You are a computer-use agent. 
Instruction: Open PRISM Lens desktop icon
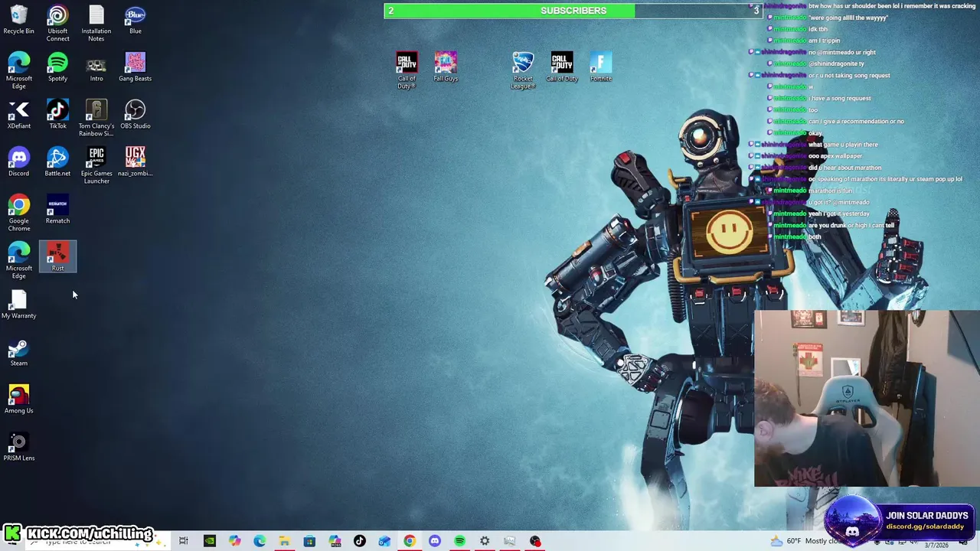point(19,447)
